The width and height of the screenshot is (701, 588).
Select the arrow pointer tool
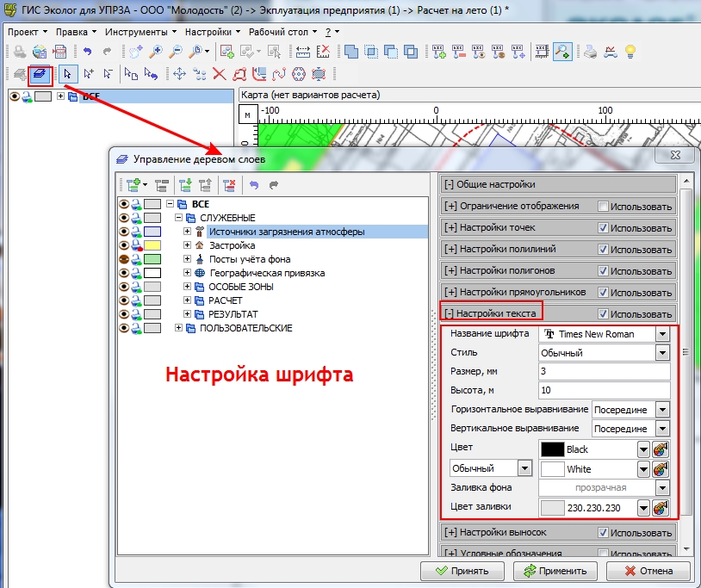68,74
